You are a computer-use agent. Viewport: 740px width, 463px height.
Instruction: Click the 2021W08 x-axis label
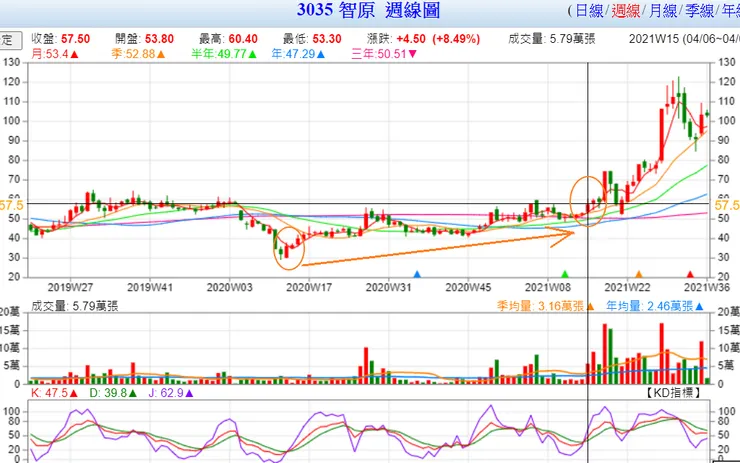548,287
